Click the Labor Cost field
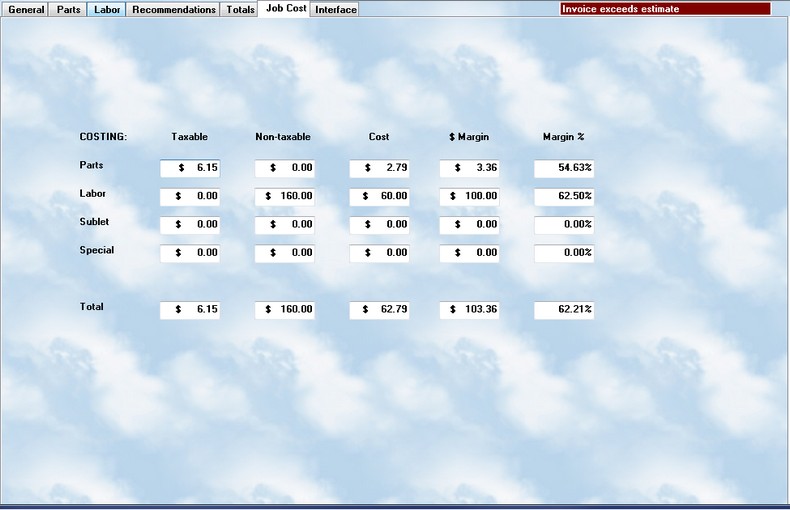This screenshot has height=510, width=790. pyautogui.click(x=379, y=197)
